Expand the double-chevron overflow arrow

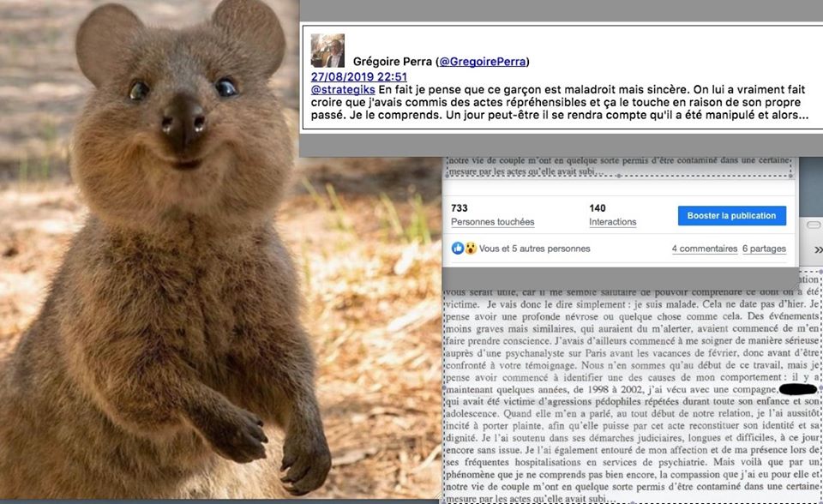tap(818, 250)
